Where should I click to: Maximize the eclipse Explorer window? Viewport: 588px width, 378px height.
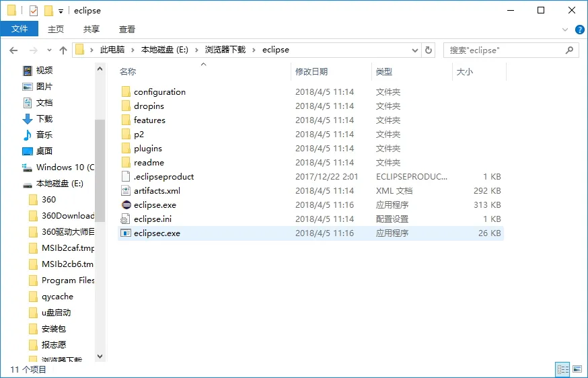[x=541, y=11]
